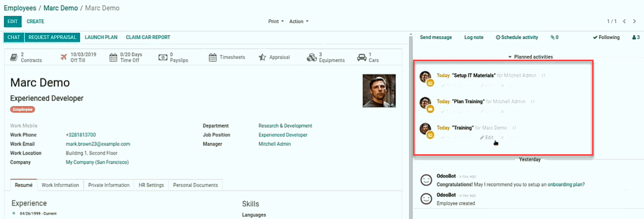
Task: Click Marc Demo's profile photo
Action: pyautogui.click(x=379, y=91)
